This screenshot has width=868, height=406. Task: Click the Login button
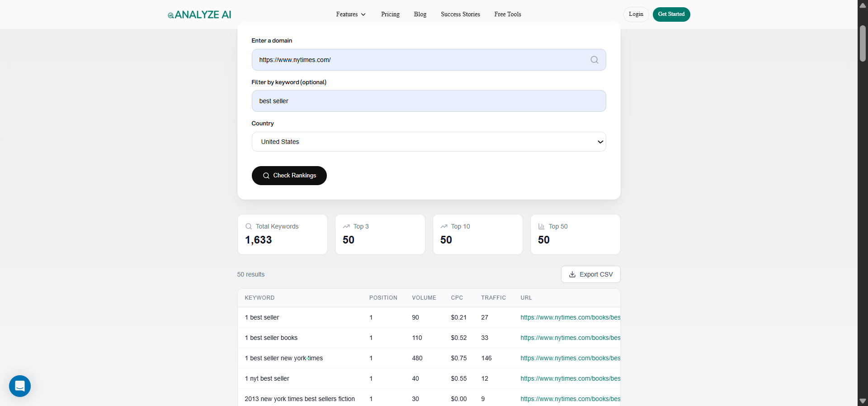pos(636,14)
